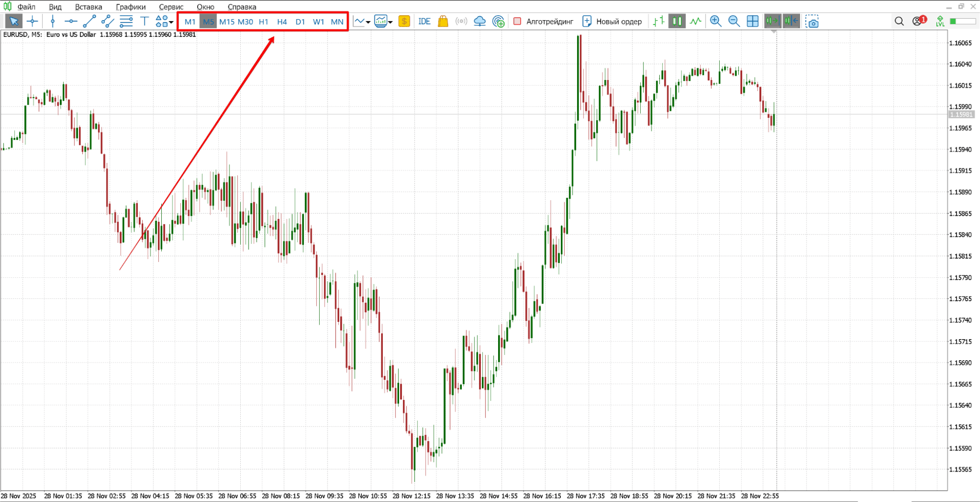Open the Market shopping bag icon

coord(443,21)
